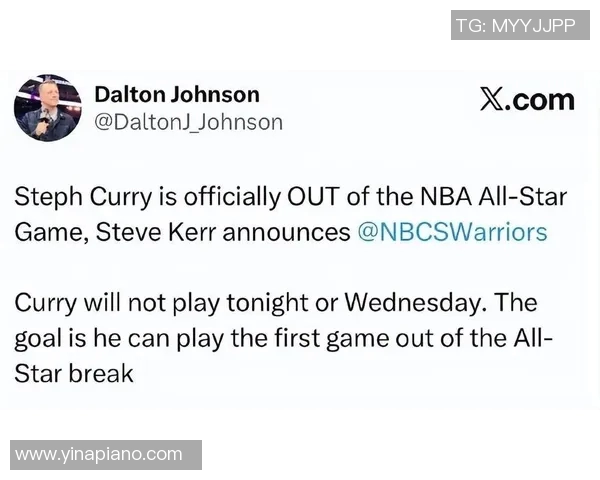Click the word "announces" in the tweet
Image resolution: width=600 pixels, height=480 pixels.
click(285, 232)
